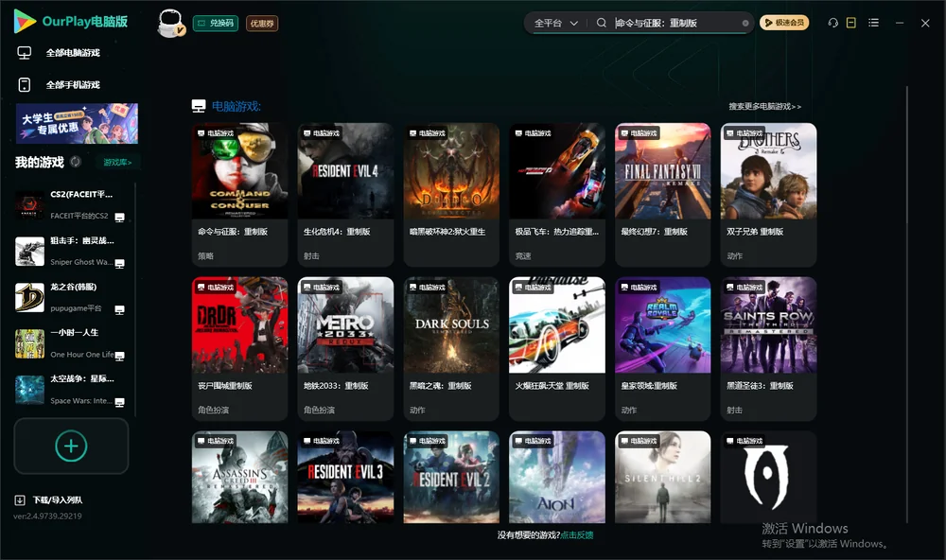
Task: Click the Space Wars game icon
Action: click(x=29, y=390)
